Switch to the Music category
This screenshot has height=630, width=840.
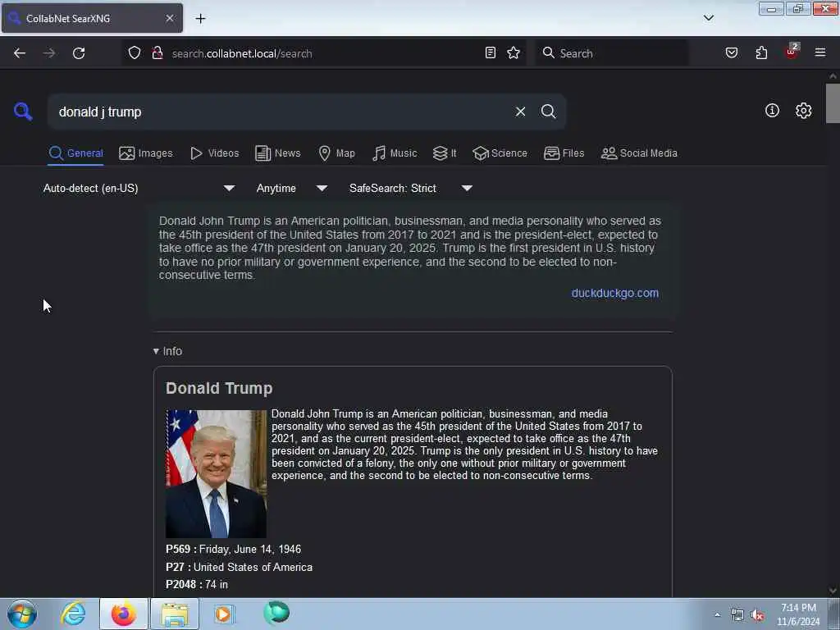click(x=395, y=153)
